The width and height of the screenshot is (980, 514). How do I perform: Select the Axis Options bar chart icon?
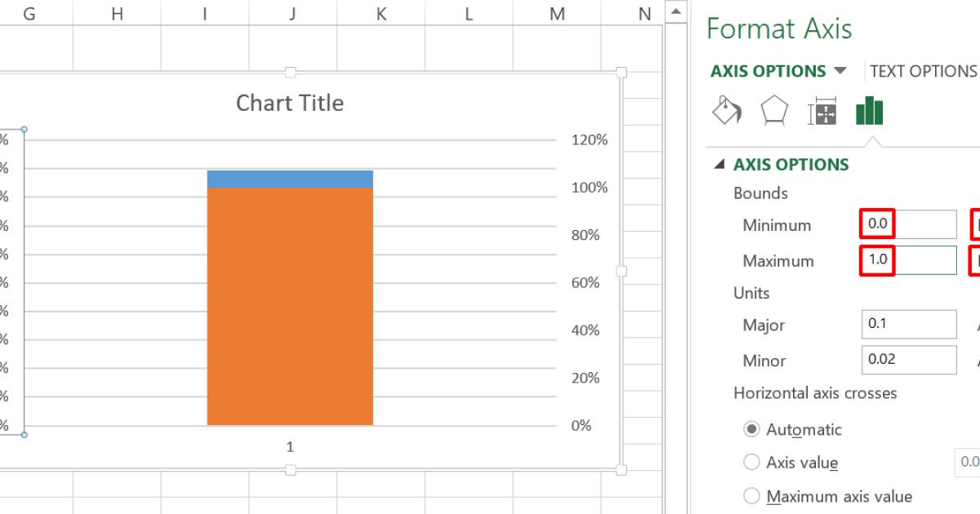coord(869,110)
